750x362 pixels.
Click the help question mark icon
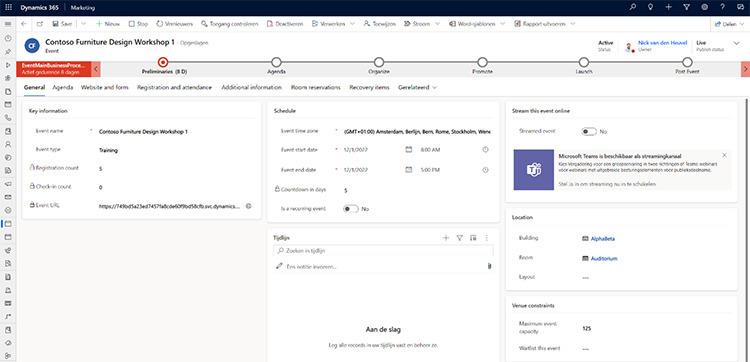(723, 8)
